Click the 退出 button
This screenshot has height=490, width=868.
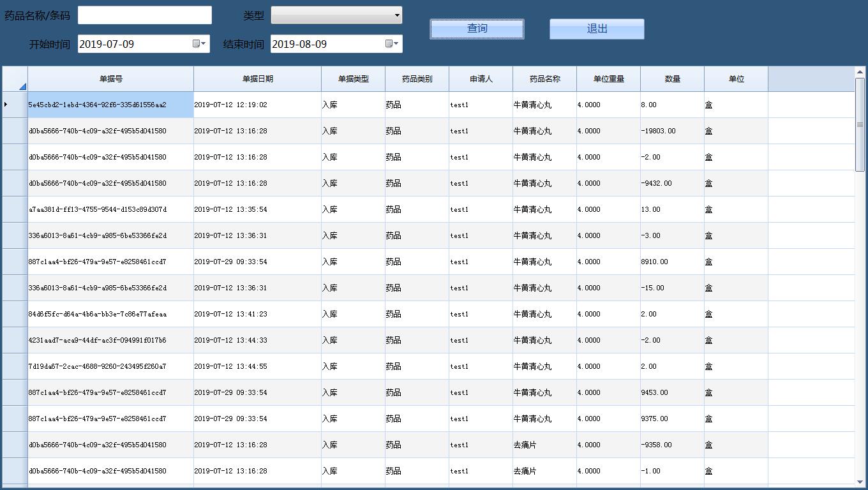pyautogui.click(x=597, y=29)
